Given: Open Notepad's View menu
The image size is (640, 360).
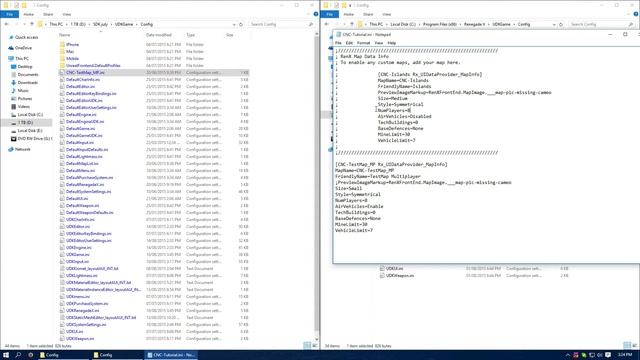Looking at the screenshot, I should [379, 43].
